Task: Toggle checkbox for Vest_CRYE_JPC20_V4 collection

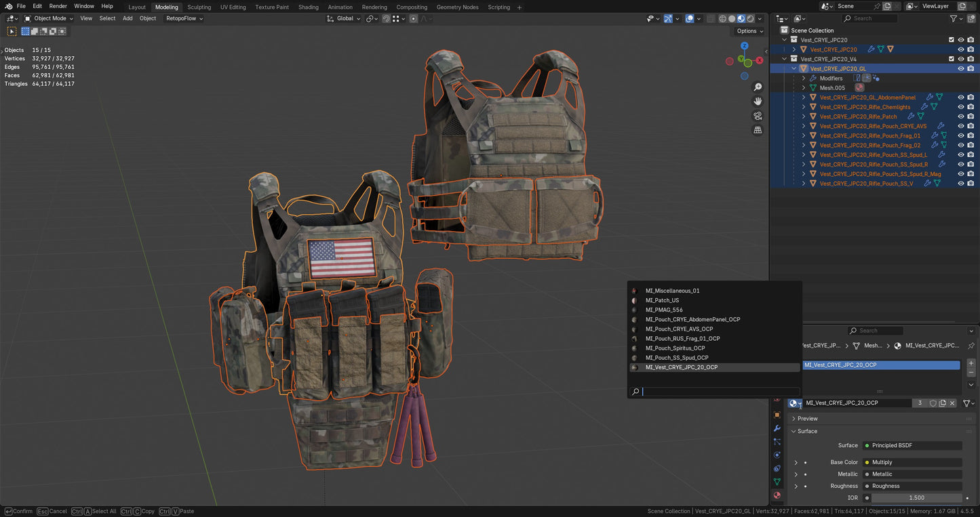Action: click(x=952, y=59)
